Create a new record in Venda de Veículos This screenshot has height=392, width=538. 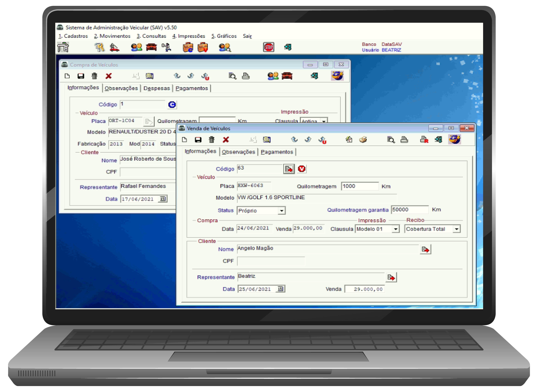pos(184,140)
